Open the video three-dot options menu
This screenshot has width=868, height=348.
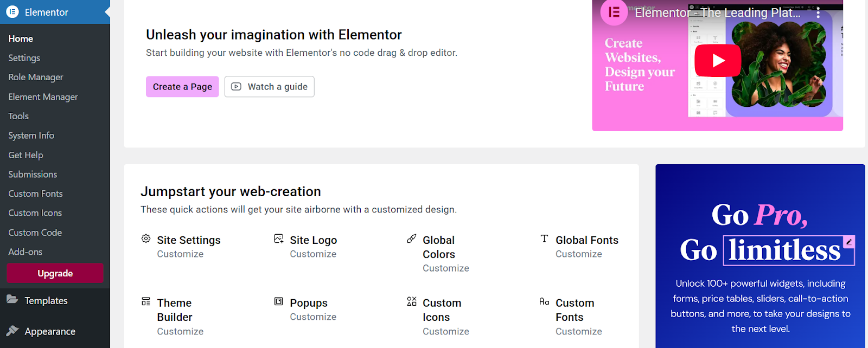818,13
